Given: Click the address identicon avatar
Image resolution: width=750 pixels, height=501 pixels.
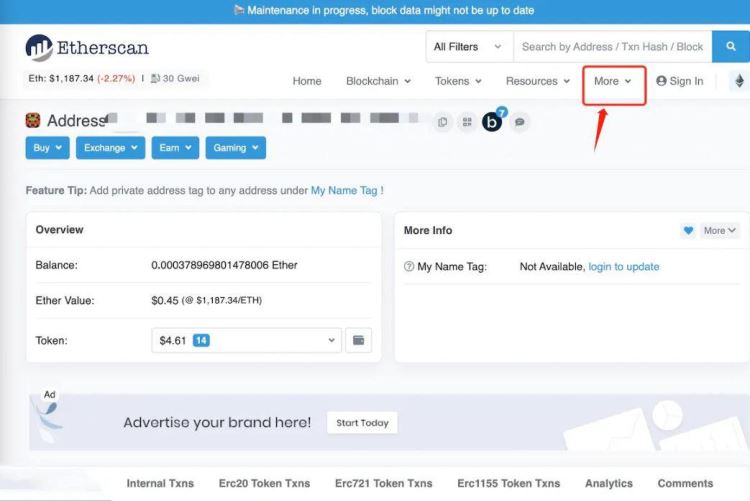Looking at the screenshot, I should pyautogui.click(x=34, y=121).
